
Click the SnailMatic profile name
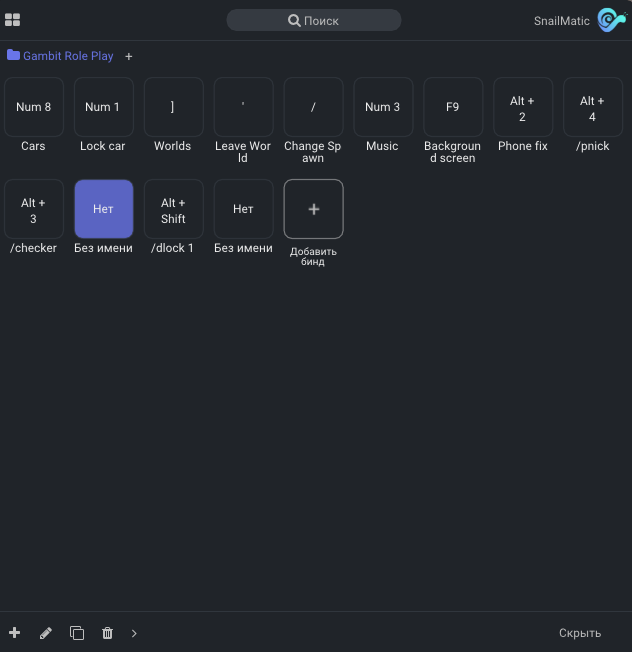pos(561,21)
